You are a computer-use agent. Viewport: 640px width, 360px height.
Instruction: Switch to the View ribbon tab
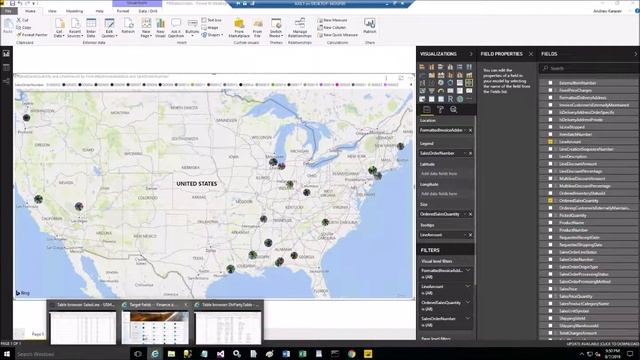point(52,11)
